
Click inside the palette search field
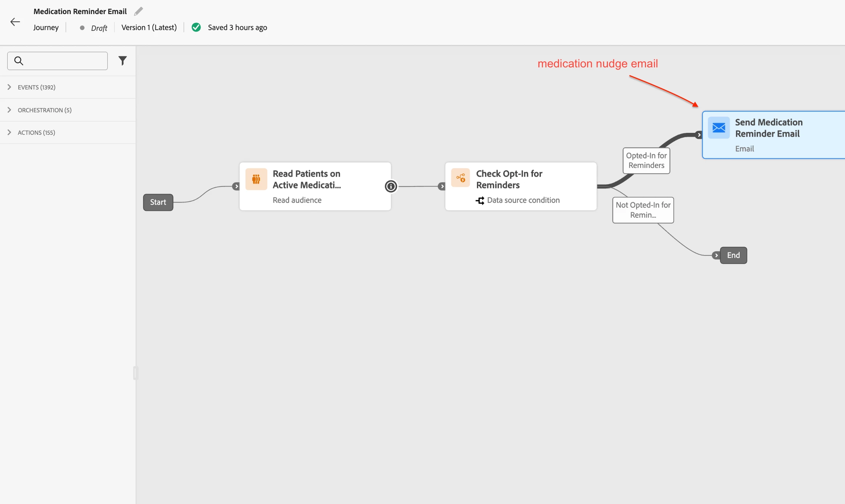(65, 61)
